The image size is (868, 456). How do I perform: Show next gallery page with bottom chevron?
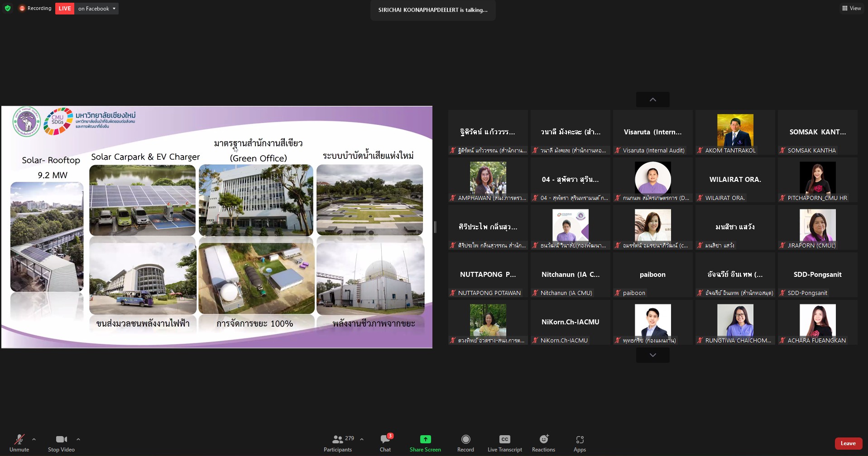pos(652,355)
